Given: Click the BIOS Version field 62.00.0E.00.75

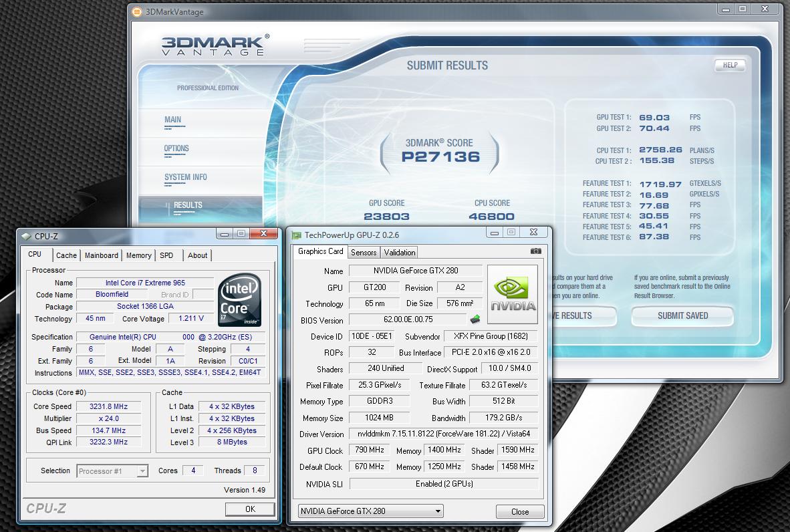Looking at the screenshot, I should [408, 319].
